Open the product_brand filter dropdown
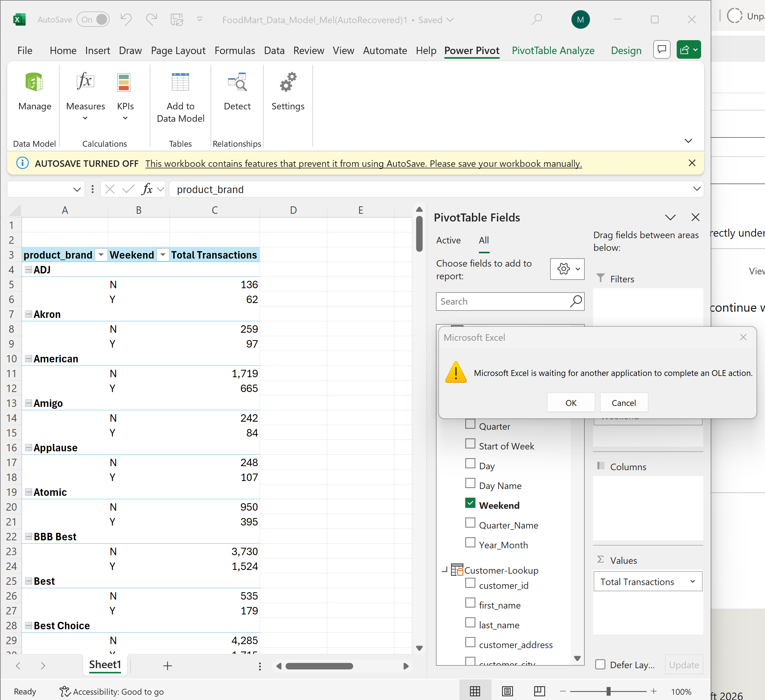 pyautogui.click(x=101, y=255)
